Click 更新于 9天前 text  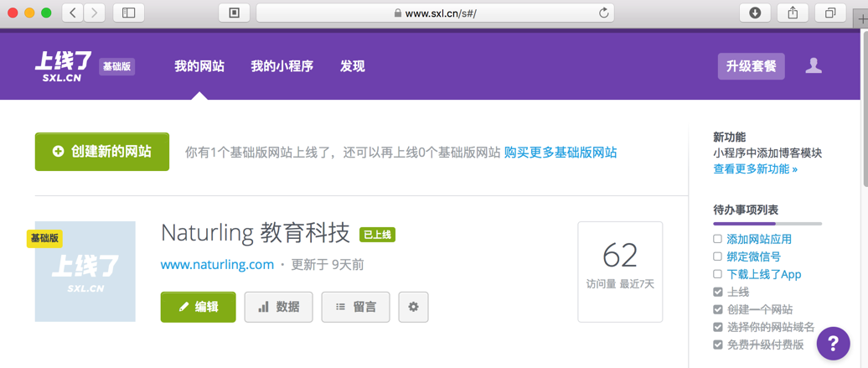click(328, 264)
